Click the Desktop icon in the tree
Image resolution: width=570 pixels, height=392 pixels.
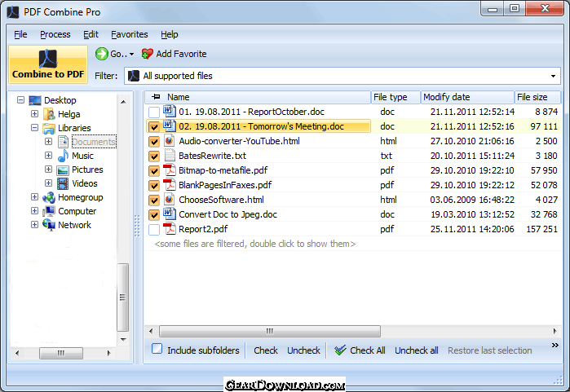click(35, 100)
